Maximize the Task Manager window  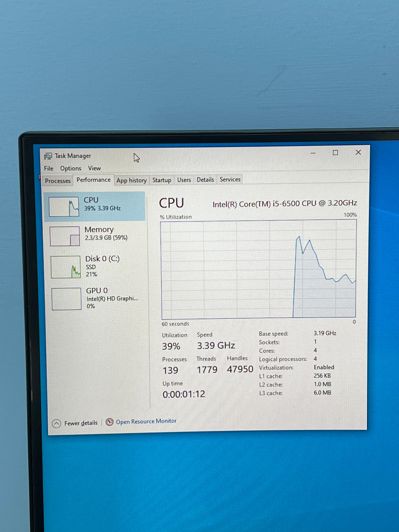335,153
